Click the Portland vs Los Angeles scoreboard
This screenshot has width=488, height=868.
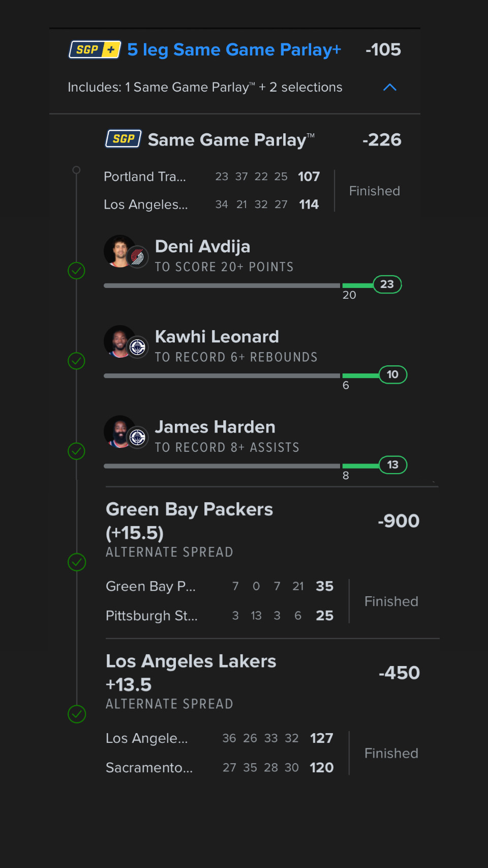(211, 190)
